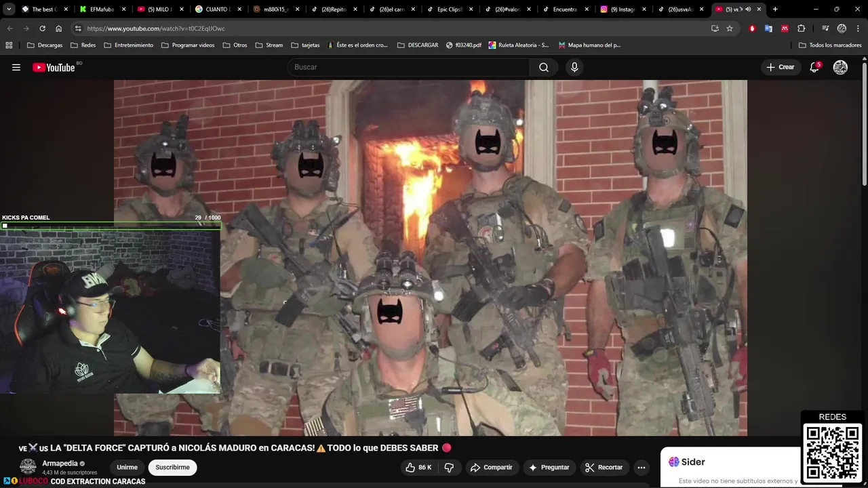This screenshot has width=868, height=488.
Task: Click the browser address bar URL
Action: [x=156, y=28]
